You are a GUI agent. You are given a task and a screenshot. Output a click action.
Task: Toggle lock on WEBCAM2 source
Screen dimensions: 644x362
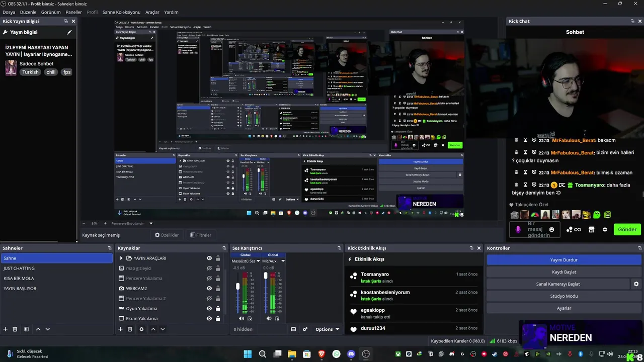[x=218, y=288]
